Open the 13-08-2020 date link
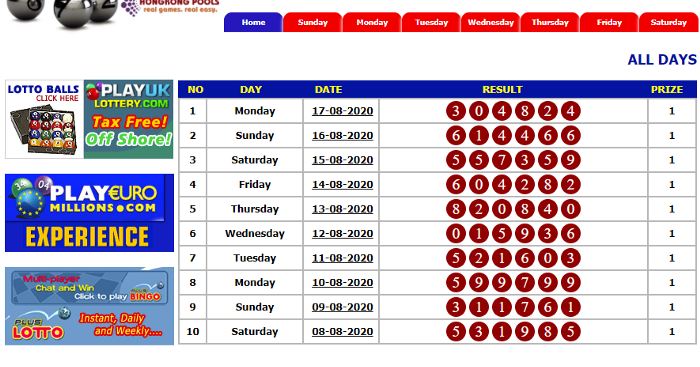This screenshot has height=367, width=700. point(342,209)
